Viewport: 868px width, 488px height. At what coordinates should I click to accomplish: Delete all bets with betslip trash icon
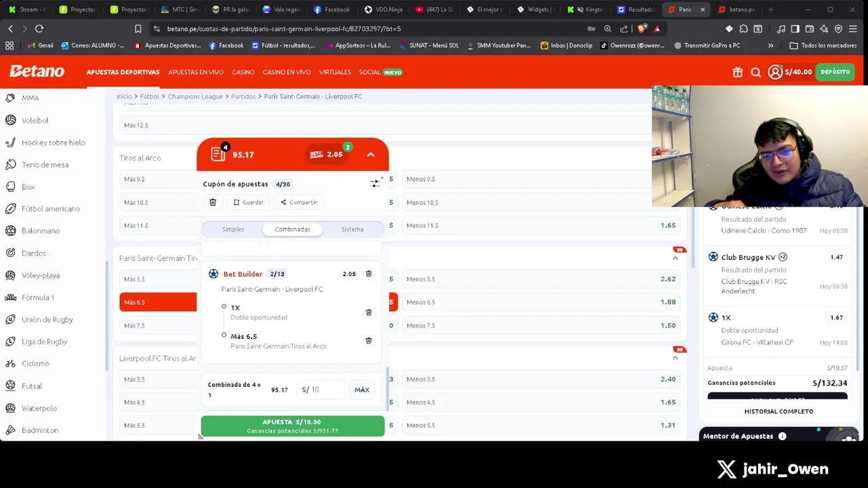pos(212,202)
